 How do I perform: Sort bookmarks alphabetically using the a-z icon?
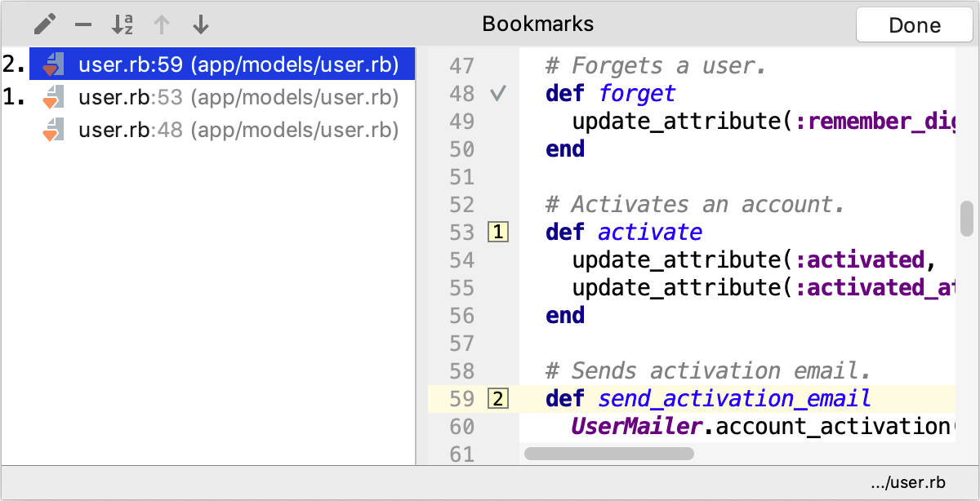tap(122, 24)
